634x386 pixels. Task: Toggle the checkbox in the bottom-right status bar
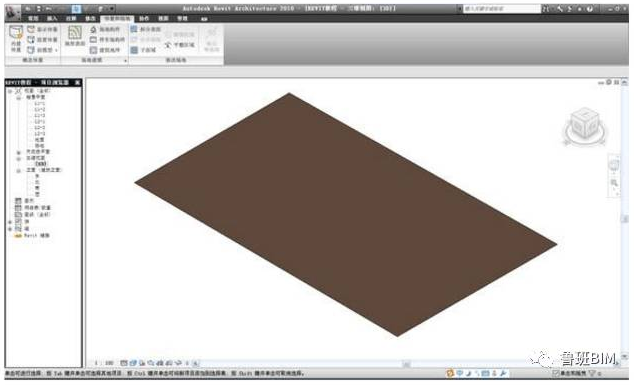pos(556,373)
